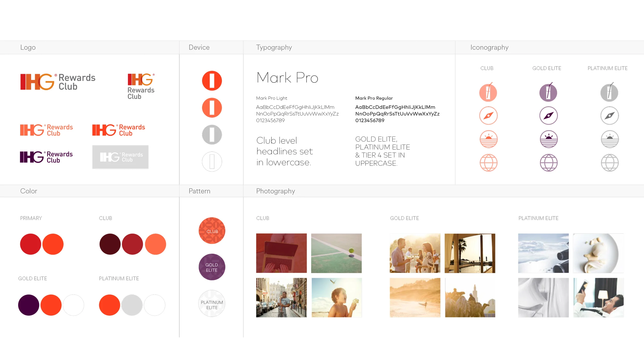Click the Club sunset icon in salmon

[488, 139]
